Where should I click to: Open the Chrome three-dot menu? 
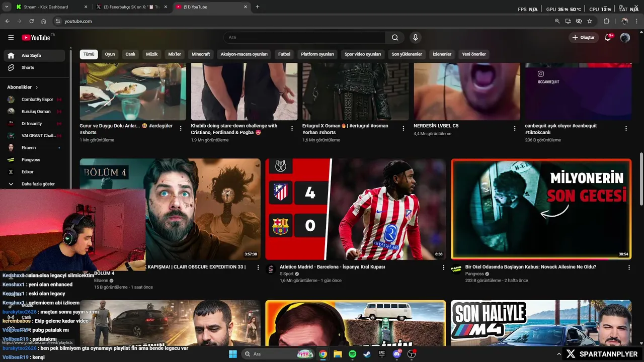(x=637, y=21)
